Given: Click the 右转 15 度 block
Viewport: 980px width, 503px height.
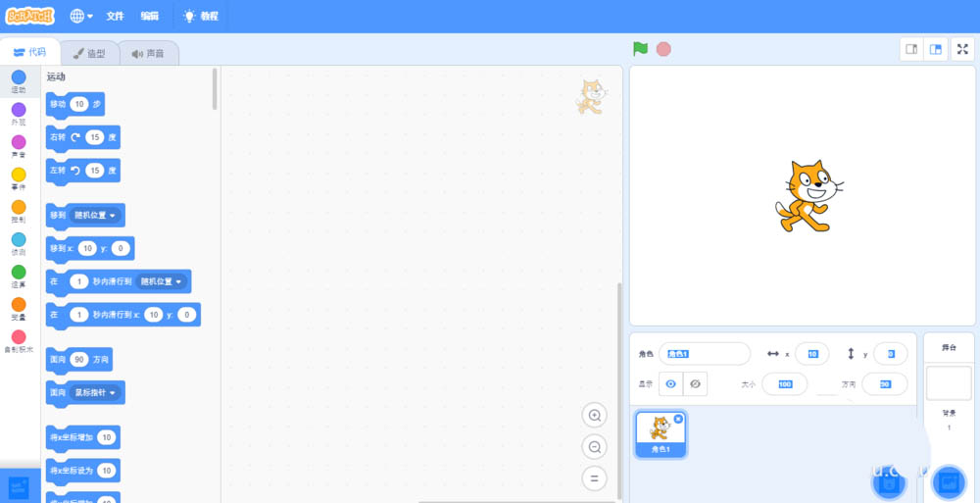Looking at the screenshot, I should point(82,137).
